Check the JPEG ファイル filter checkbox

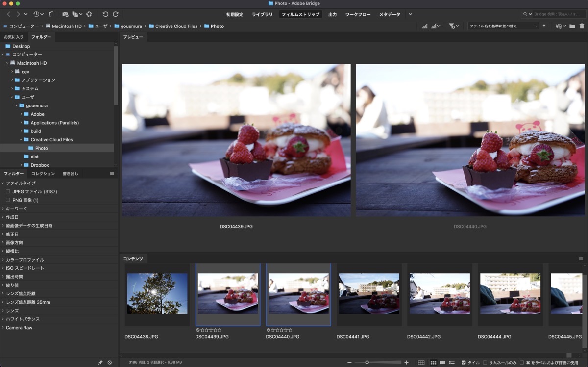pos(8,191)
